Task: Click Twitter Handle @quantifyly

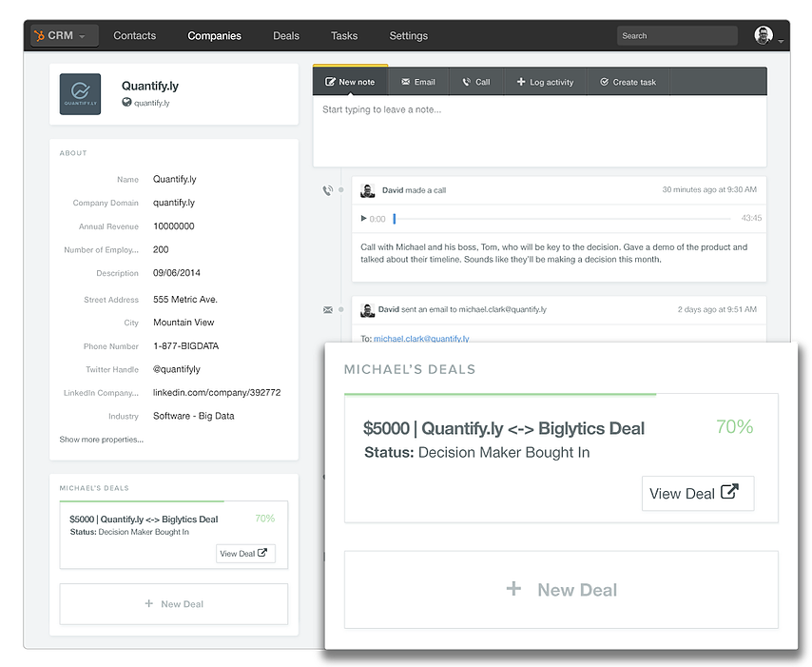Action: click(177, 369)
